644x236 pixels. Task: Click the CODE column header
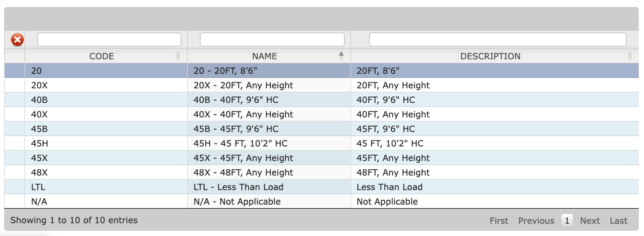(102, 56)
